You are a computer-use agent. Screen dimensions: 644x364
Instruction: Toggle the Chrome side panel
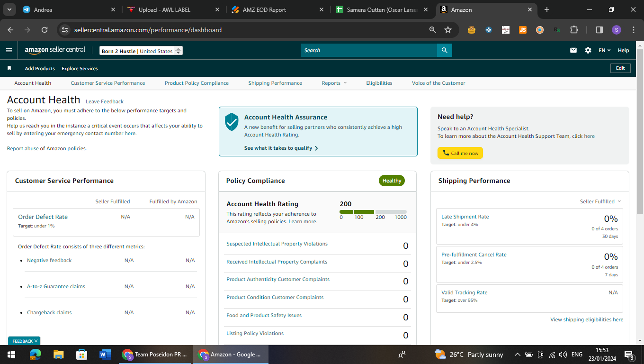[599, 30]
